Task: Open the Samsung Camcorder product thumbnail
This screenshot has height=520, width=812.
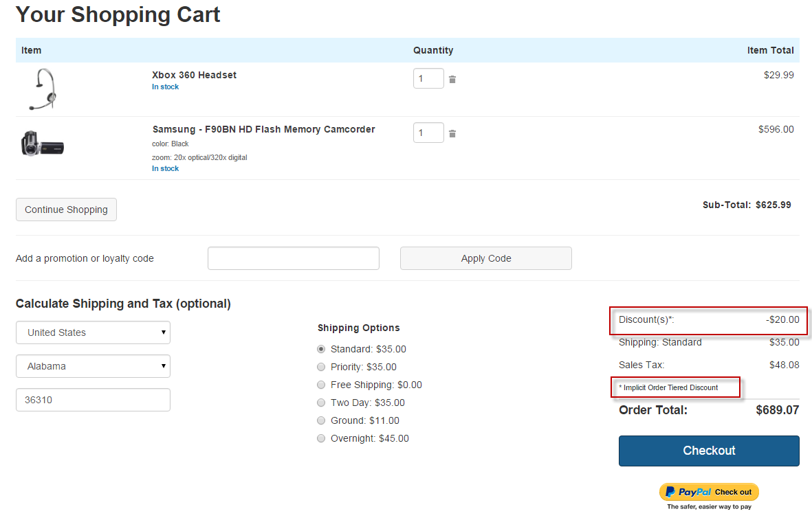Action: pos(43,144)
